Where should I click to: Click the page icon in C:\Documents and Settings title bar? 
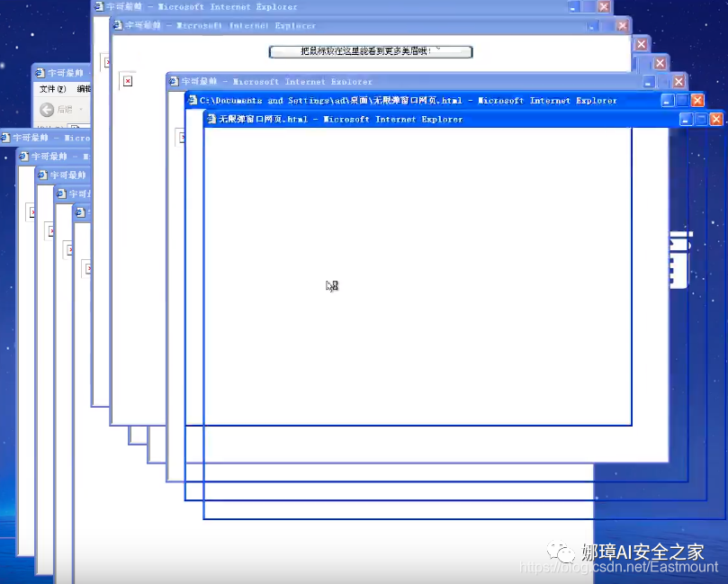(193, 100)
